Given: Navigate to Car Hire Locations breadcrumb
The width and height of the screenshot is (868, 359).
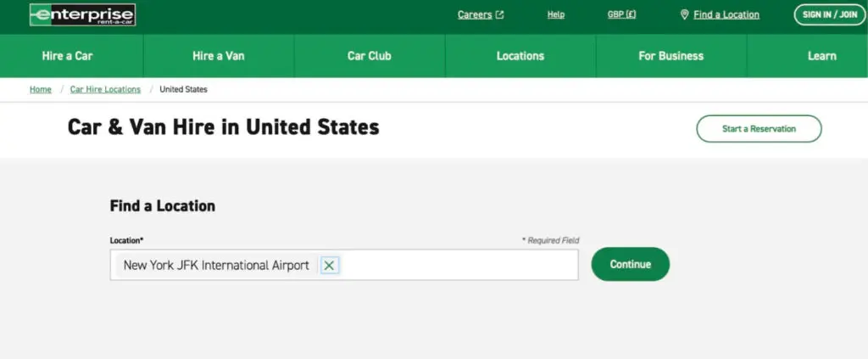Looking at the screenshot, I should tap(105, 89).
